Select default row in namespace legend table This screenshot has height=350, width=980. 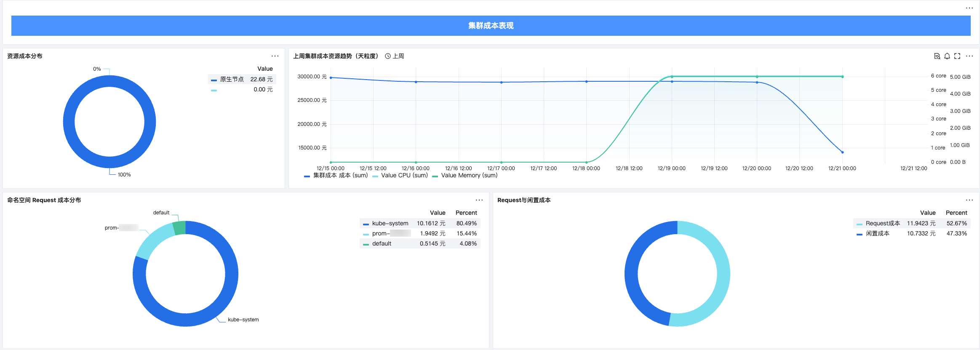(x=382, y=243)
